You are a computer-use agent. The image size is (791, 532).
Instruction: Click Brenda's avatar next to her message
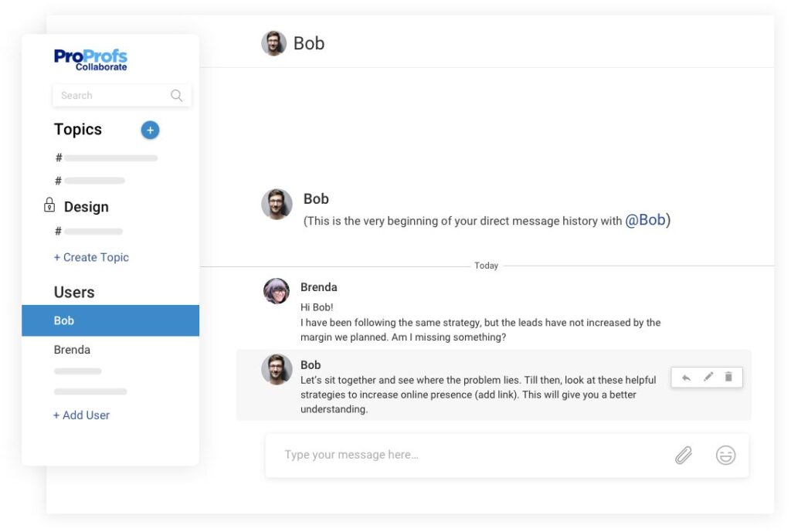(277, 291)
